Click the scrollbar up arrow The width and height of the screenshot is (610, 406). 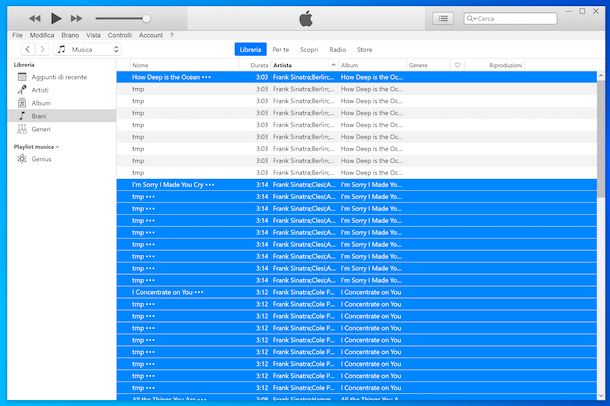point(601,76)
